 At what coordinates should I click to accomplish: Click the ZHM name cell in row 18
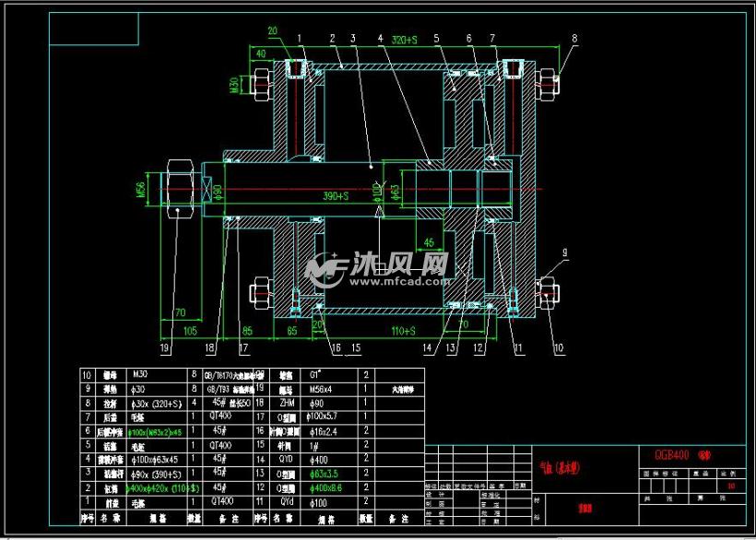[287, 403]
